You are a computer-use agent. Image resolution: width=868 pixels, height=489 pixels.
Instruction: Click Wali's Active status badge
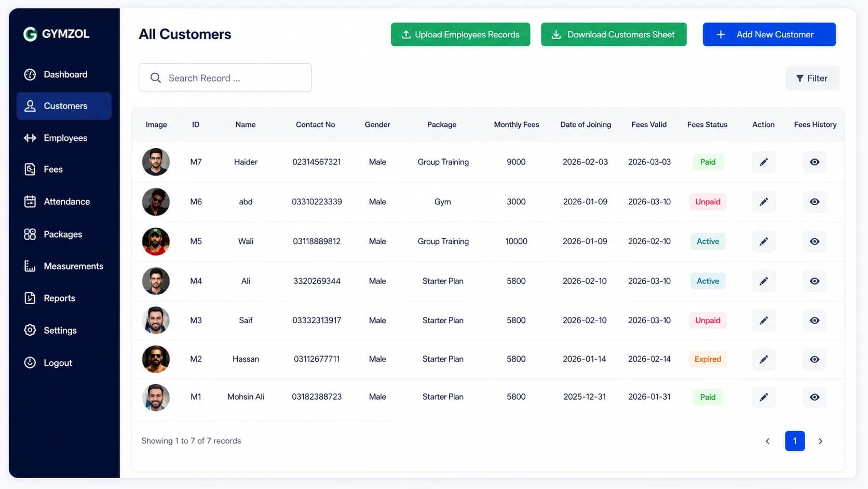coord(708,242)
